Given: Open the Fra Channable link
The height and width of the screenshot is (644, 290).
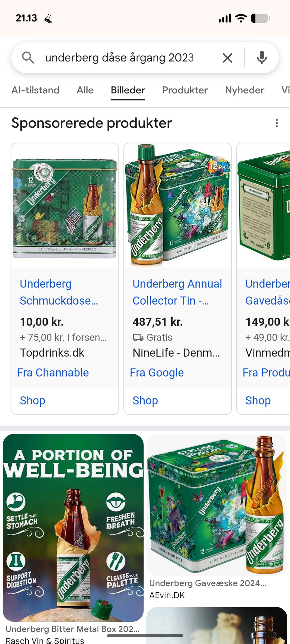Looking at the screenshot, I should (x=53, y=373).
